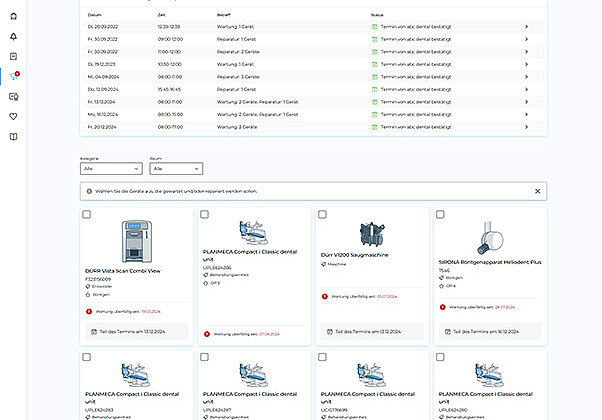This screenshot has height=420, width=602.
Task: Click dental unit image on PLANMECA UPLE624206 card
Action: pos(253,233)
